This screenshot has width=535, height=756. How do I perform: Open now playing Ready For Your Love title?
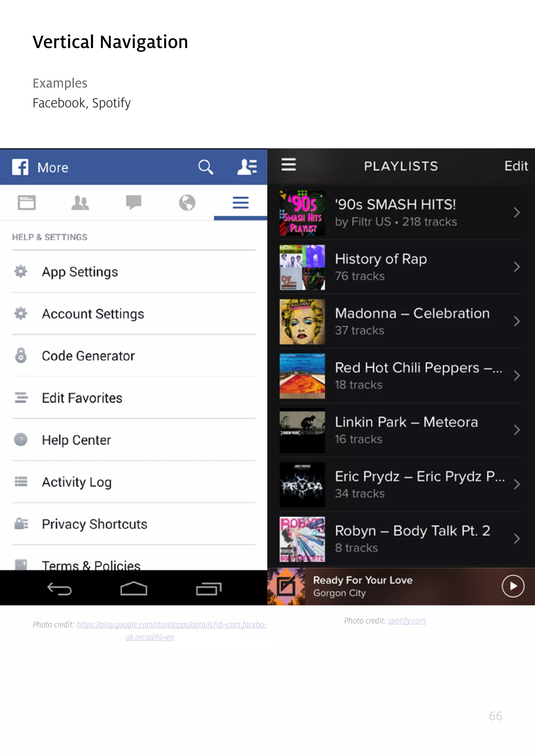coord(363,580)
